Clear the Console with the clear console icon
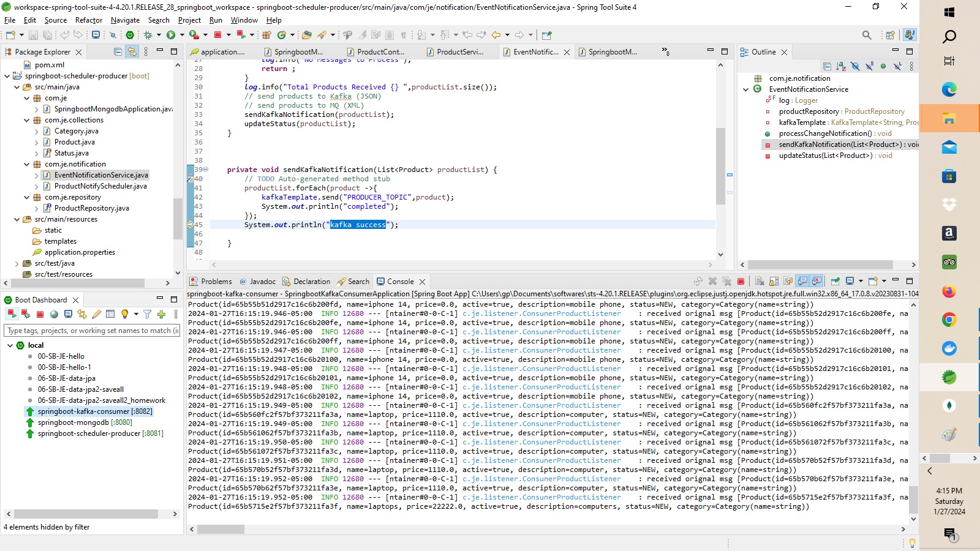980x551 pixels. point(759,281)
